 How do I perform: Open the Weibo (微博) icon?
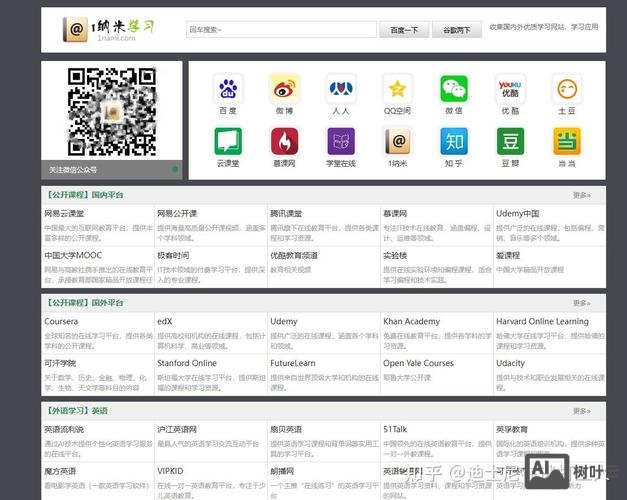(x=284, y=88)
